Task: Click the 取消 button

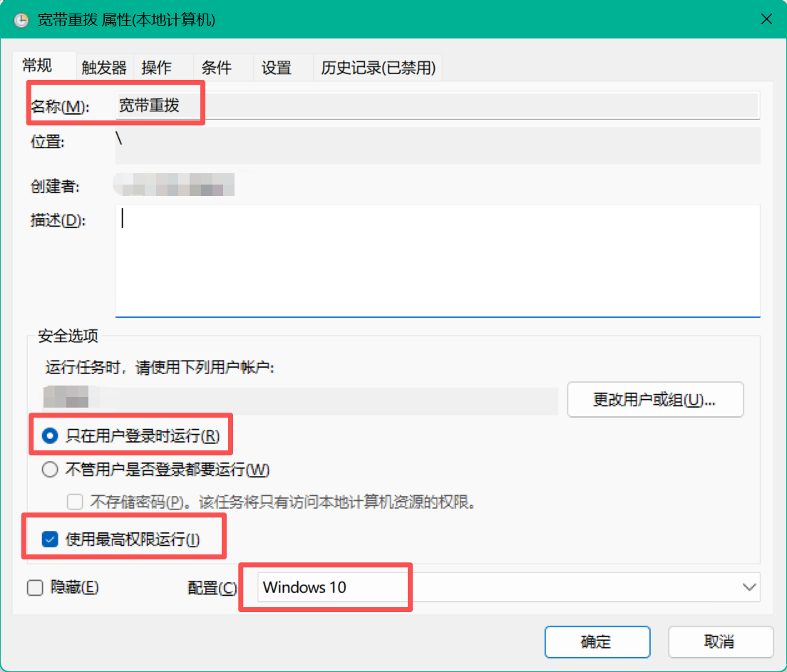Action: [x=720, y=641]
